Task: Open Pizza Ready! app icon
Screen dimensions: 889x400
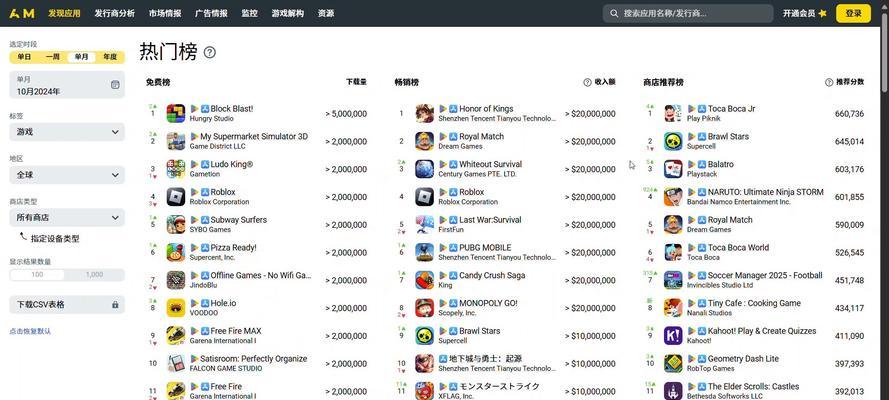Action: click(x=176, y=252)
